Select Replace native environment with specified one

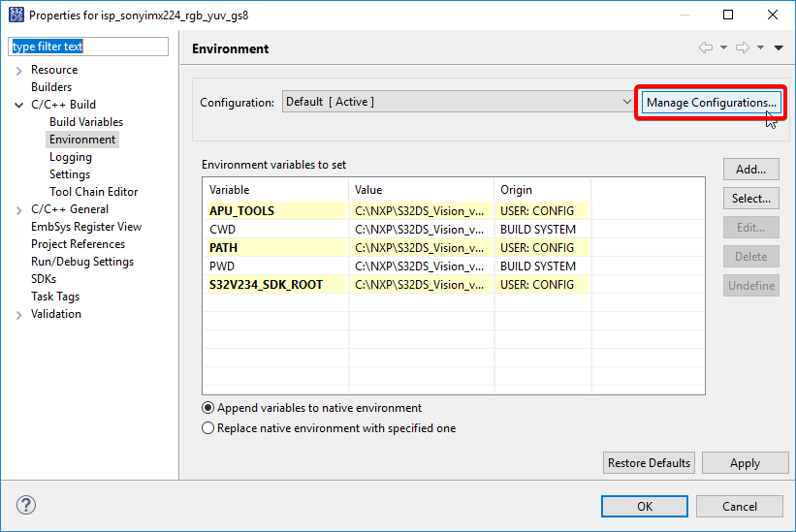tap(329, 428)
